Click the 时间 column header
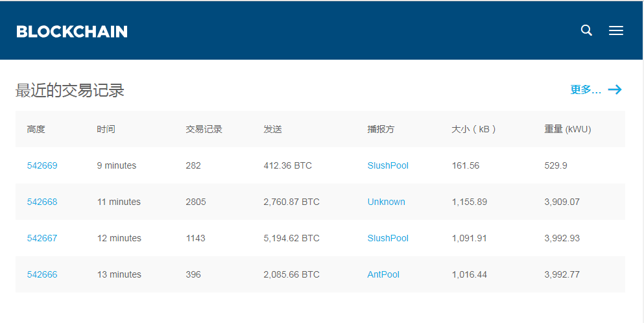 106,129
